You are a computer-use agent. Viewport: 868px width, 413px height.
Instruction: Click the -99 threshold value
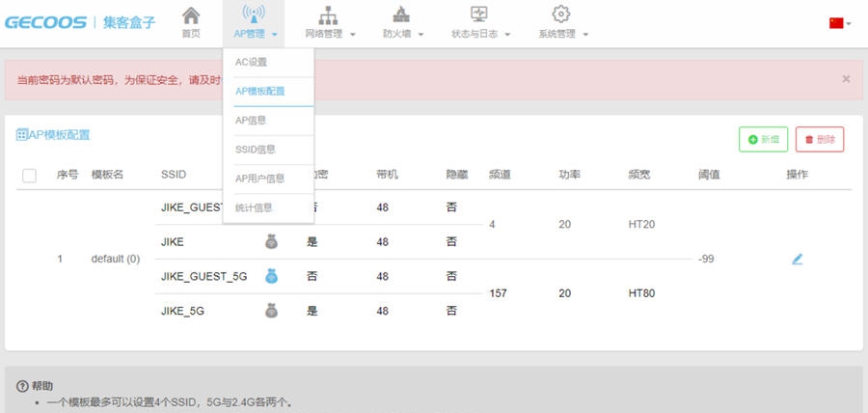tap(706, 259)
